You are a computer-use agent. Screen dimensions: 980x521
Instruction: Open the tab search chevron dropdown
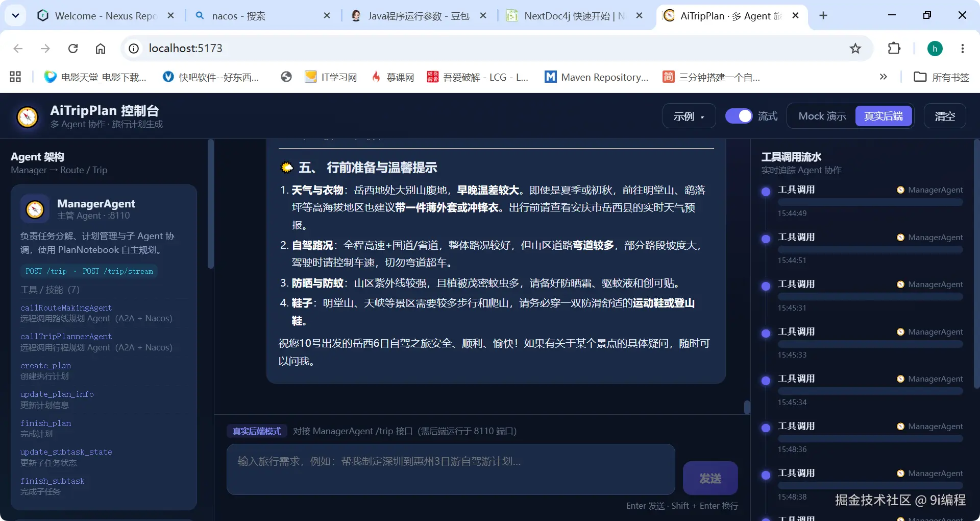15,15
